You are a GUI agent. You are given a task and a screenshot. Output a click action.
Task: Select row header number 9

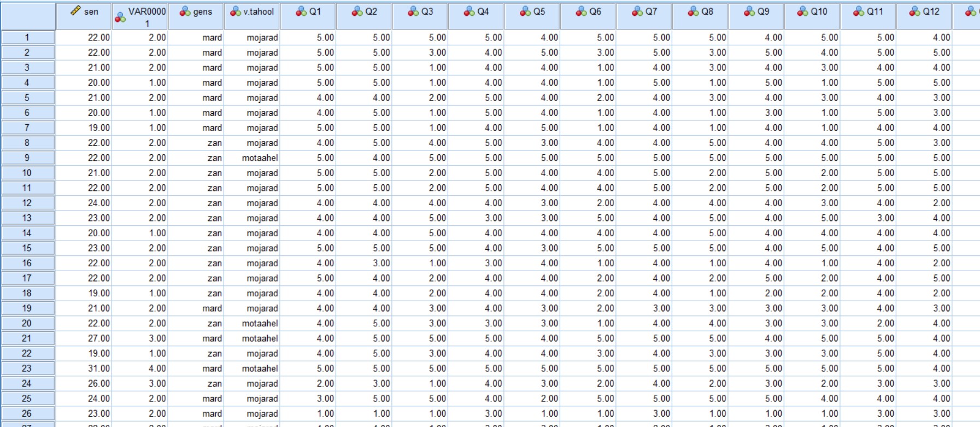click(27, 158)
